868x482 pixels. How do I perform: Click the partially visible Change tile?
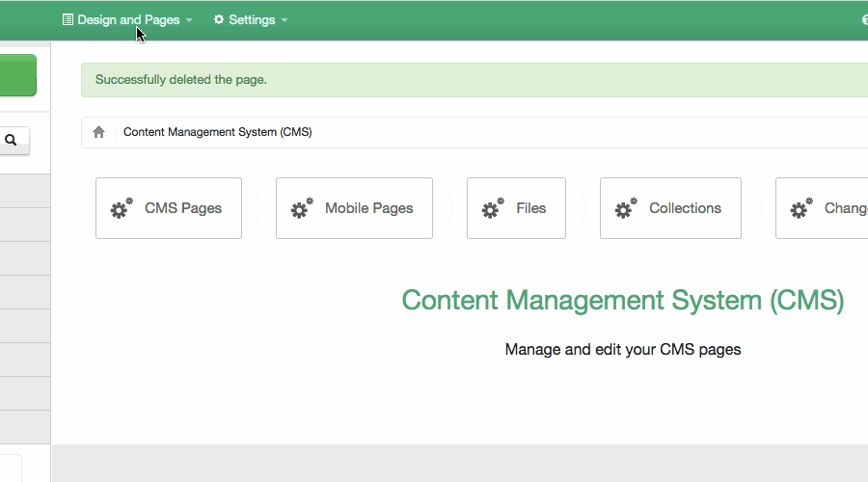point(822,208)
